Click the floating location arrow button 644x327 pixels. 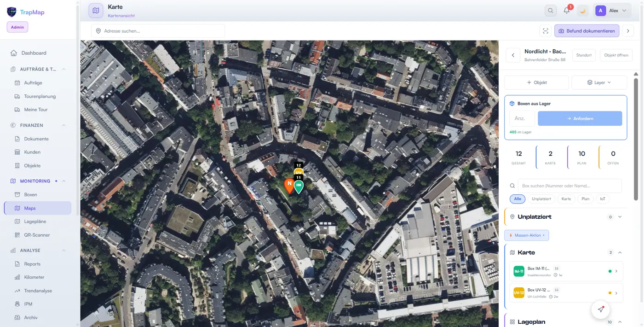click(x=601, y=309)
